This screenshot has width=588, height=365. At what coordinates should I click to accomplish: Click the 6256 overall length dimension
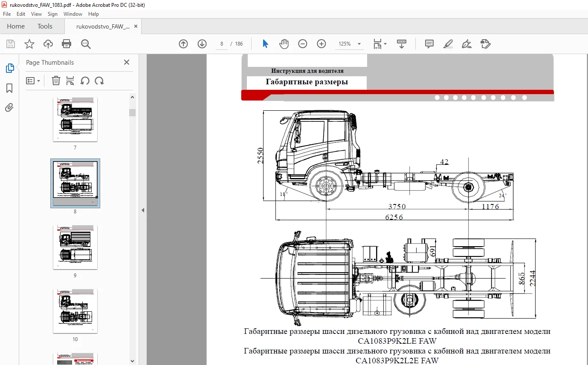[394, 217]
